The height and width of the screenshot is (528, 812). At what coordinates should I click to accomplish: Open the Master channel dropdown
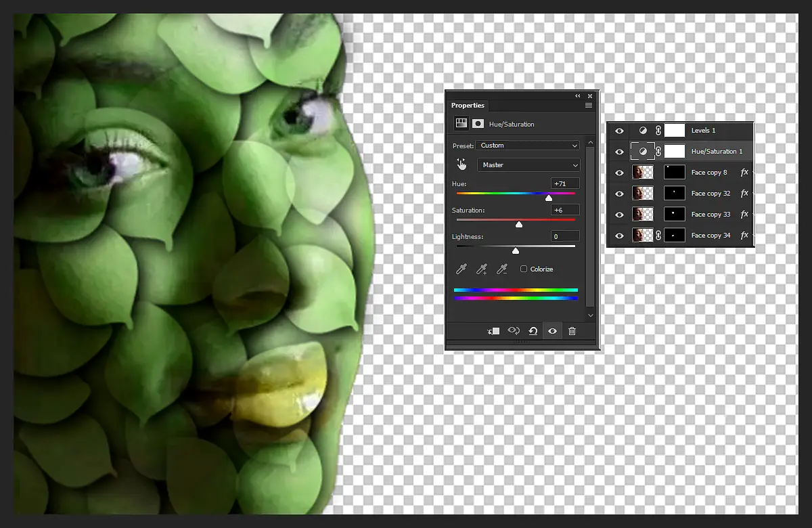click(x=528, y=165)
